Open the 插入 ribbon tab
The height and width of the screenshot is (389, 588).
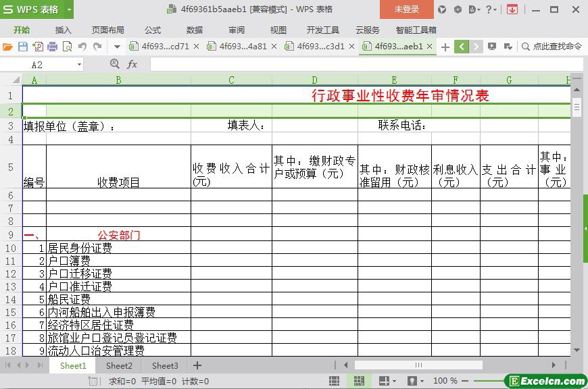[63, 30]
